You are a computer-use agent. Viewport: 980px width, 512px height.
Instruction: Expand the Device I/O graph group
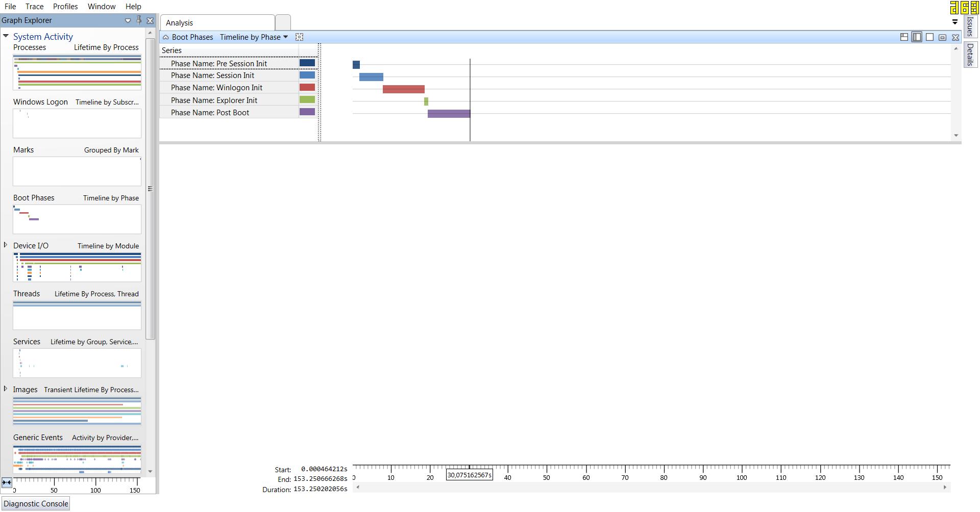[6, 245]
